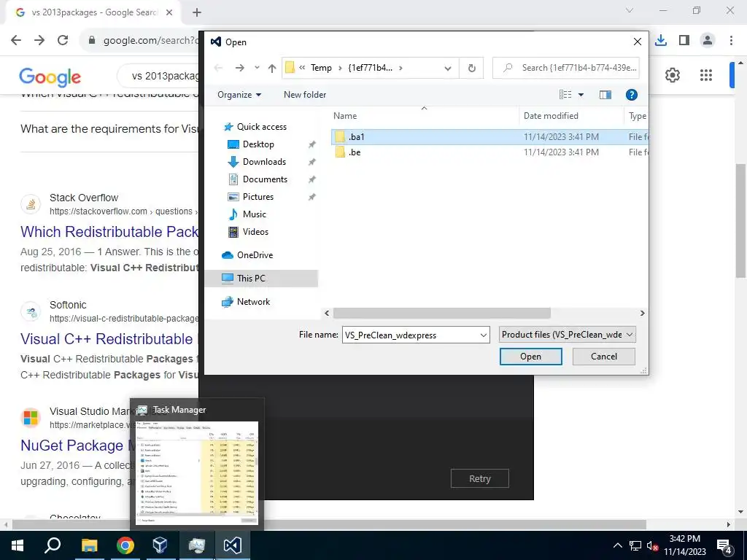Screen dimensions: 747x560
Task: Go back in Open dialog navigation
Action: 219,68
